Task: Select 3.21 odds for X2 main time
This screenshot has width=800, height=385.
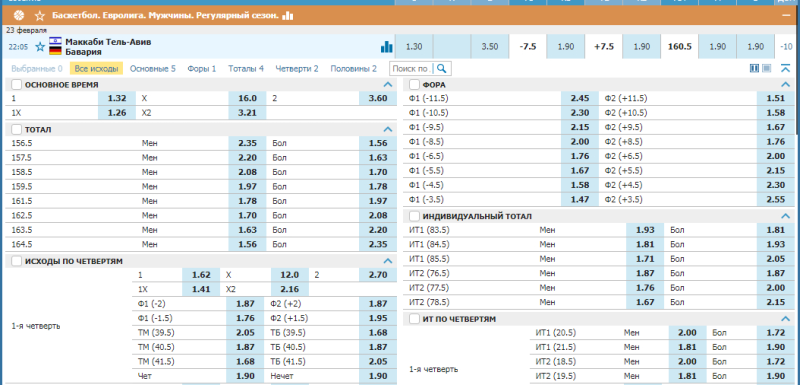Action: (247, 113)
